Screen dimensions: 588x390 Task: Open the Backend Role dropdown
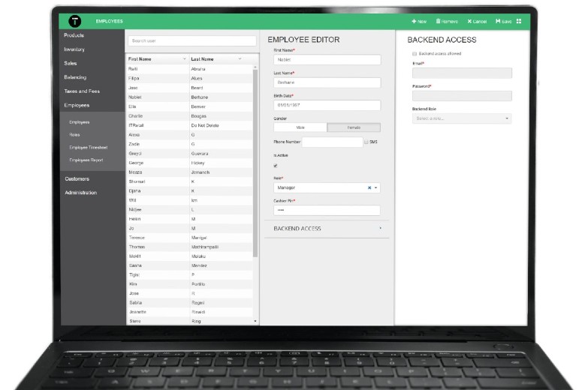coord(462,118)
